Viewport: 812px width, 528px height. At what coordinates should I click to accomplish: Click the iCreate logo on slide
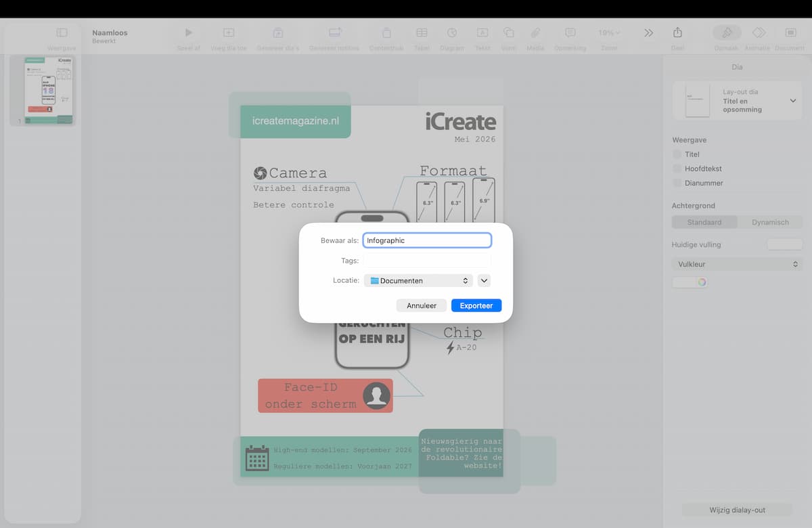pos(461,122)
